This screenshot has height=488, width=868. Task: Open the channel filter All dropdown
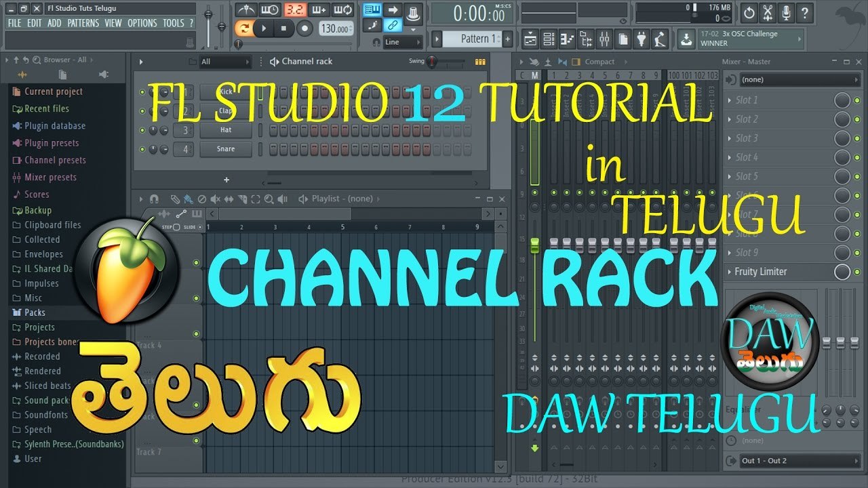(225, 62)
